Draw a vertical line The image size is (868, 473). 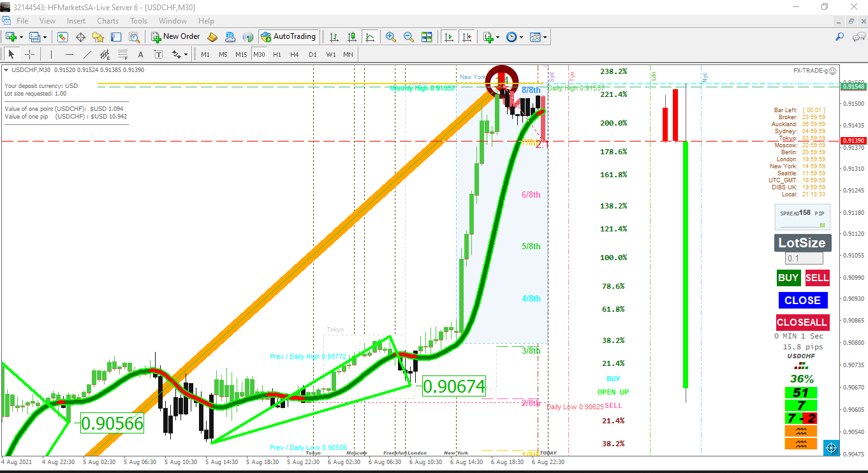(51, 54)
